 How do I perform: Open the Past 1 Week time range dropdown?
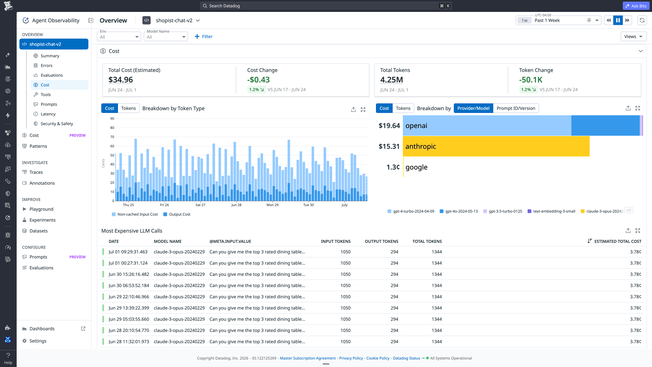[x=558, y=20]
